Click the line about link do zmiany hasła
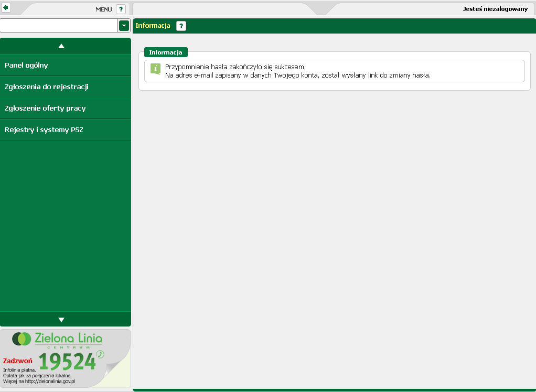 [x=298, y=75]
